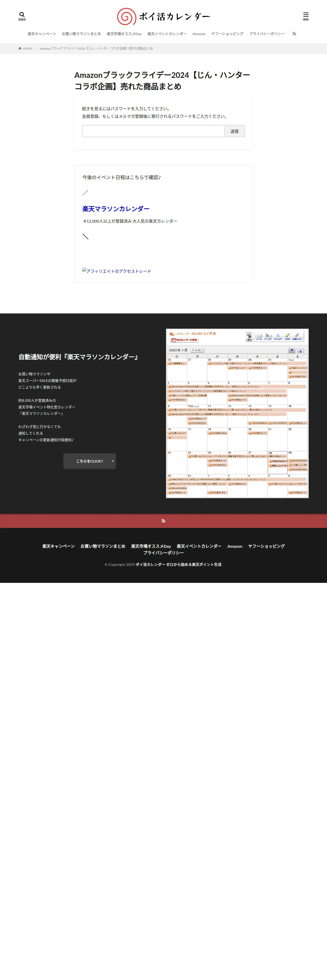Click footer link 楽天イベントカレンダー

[x=199, y=546]
